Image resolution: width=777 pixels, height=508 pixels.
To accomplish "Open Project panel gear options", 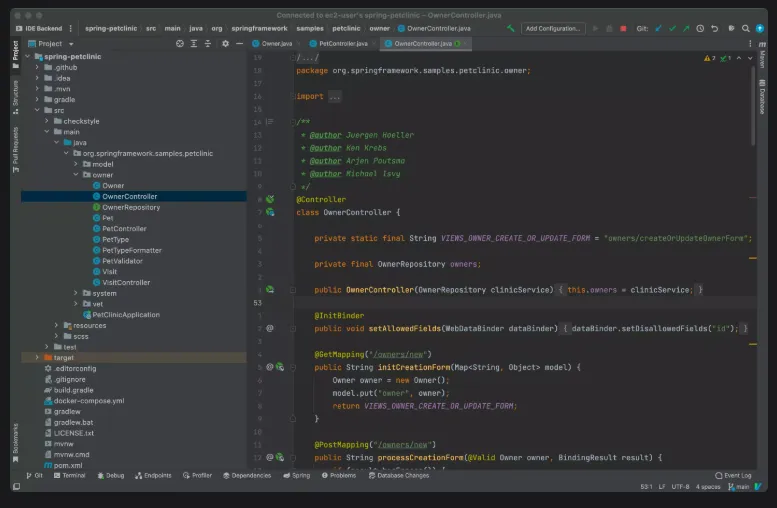I will [x=225, y=44].
